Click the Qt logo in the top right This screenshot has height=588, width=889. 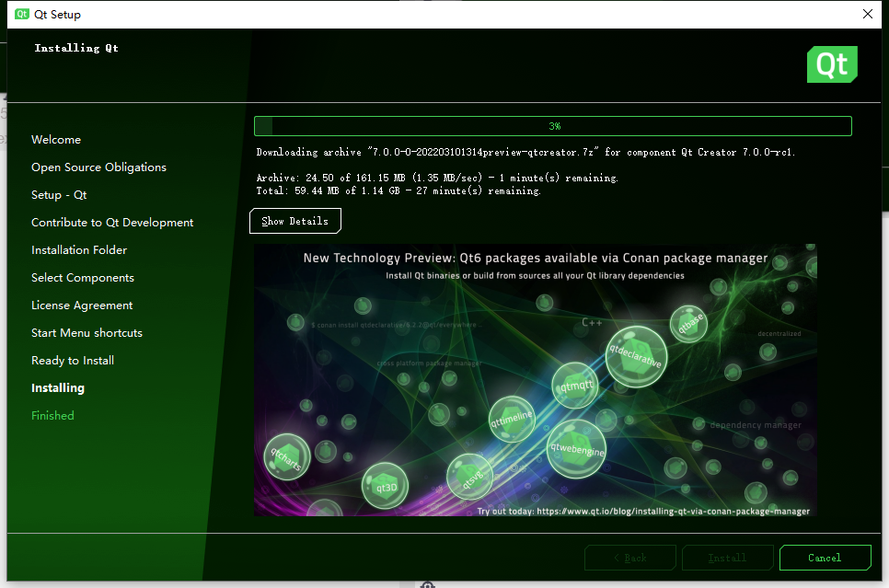click(x=832, y=64)
